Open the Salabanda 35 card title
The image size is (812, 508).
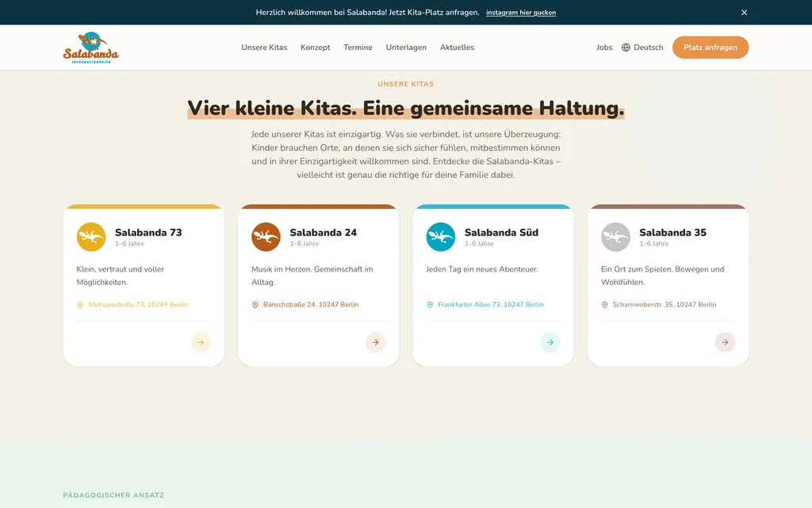(x=672, y=233)
